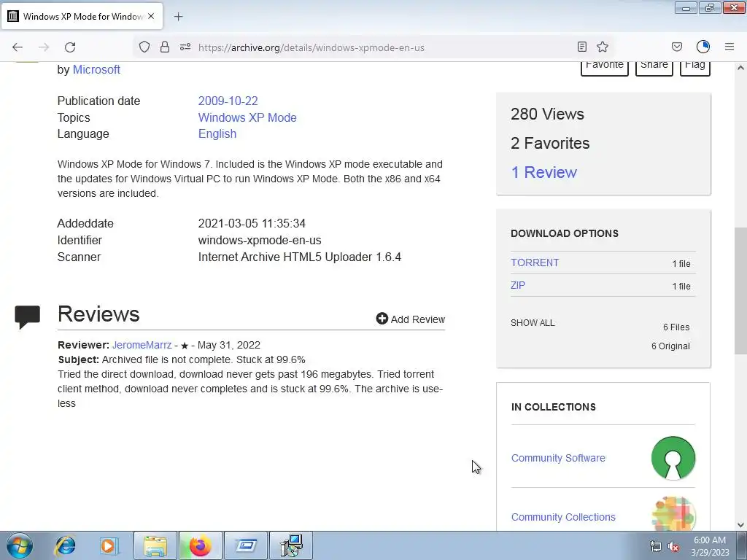Switch to Firefox in the taskbar
747x560 pixels.
(x=200, y=545)
